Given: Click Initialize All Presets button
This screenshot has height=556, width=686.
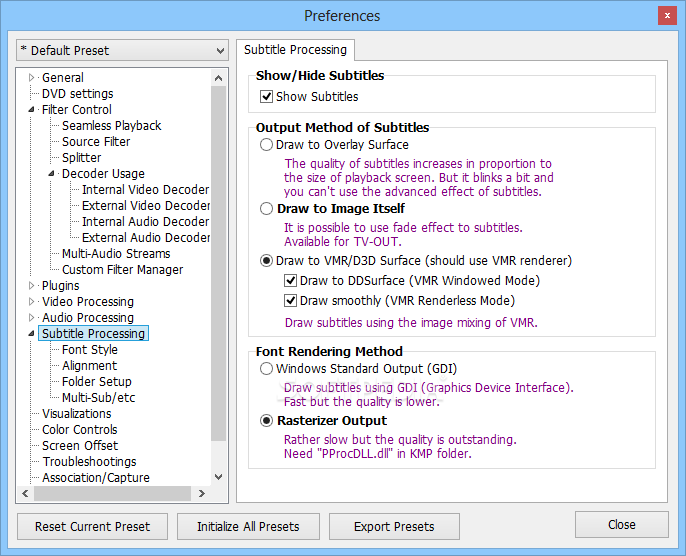Looking at the screenshot, I should (x=248, y=526).
